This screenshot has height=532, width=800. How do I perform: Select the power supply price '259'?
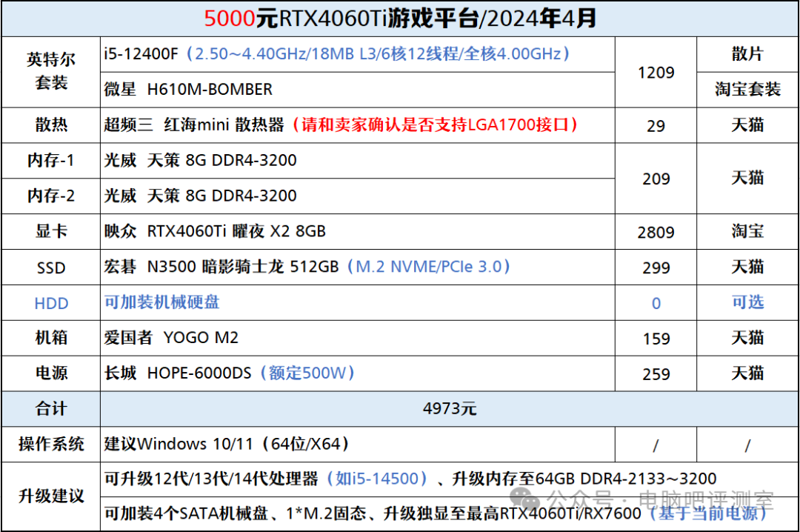[x=656, y=373]
